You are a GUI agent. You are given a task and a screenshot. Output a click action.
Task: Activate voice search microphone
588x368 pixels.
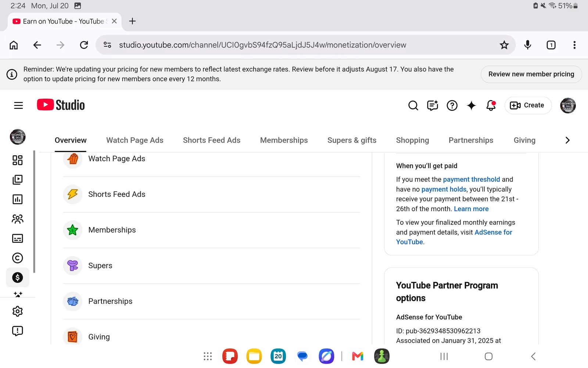528,45
